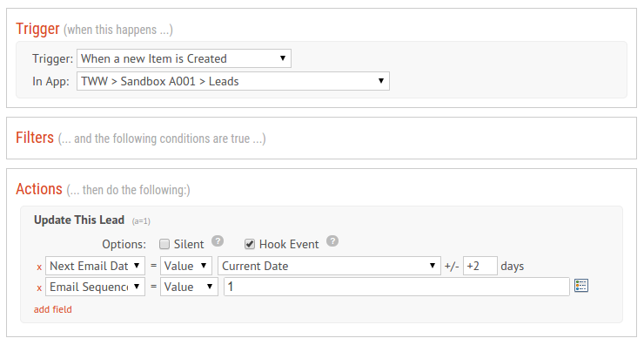Expand the Email Sequence field dropdown

pyautogui.click(x=95, y=287)
